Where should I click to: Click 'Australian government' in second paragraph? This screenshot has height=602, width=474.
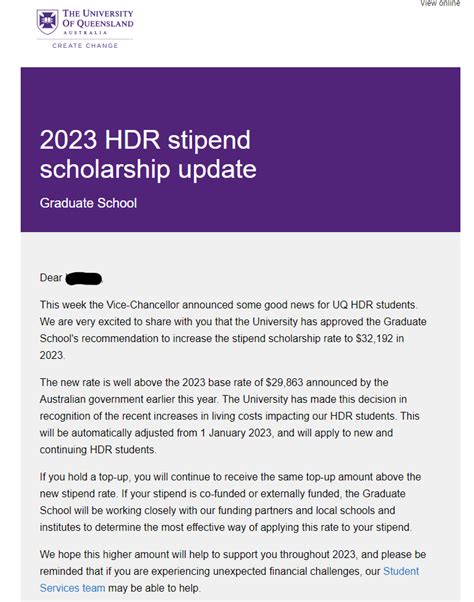(91, 399)
